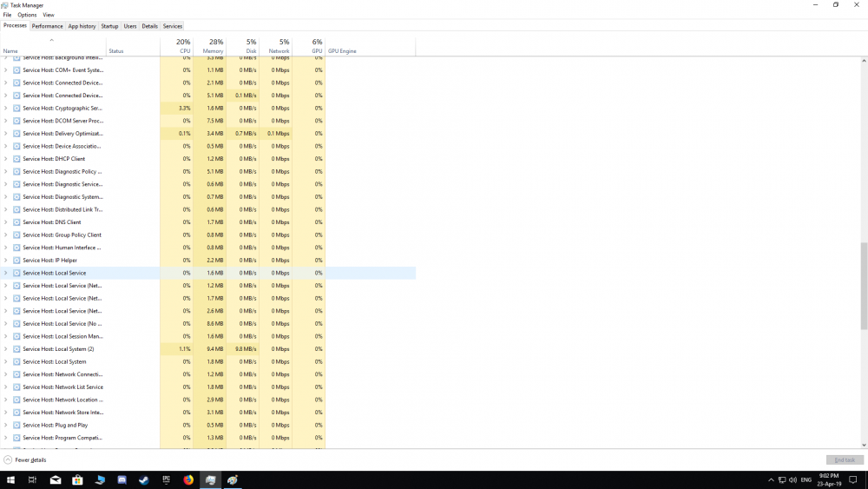Sort by the GPU column header
This screenshot has height=489, width=868.
point(309,46)
